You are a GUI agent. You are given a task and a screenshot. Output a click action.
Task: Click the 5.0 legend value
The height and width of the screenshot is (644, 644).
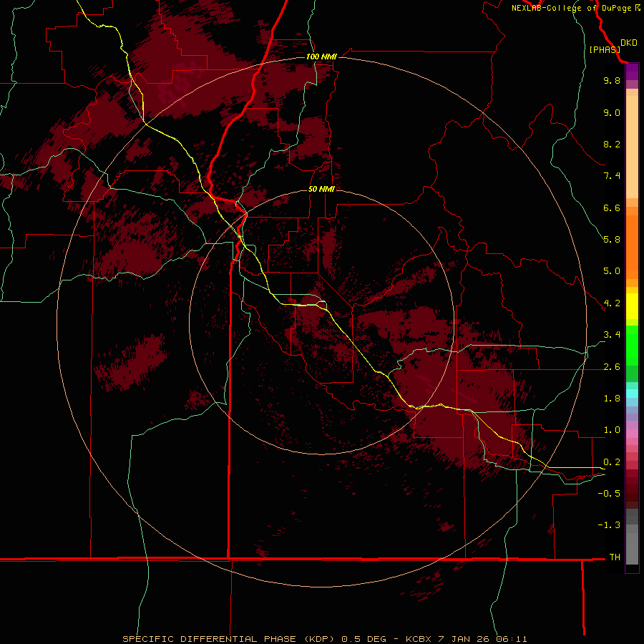(x=612, y=271)
